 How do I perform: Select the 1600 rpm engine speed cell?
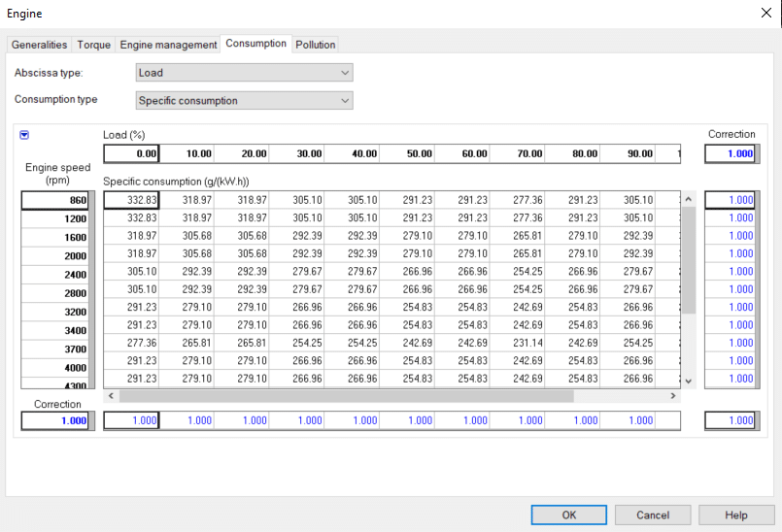(55, 237)
